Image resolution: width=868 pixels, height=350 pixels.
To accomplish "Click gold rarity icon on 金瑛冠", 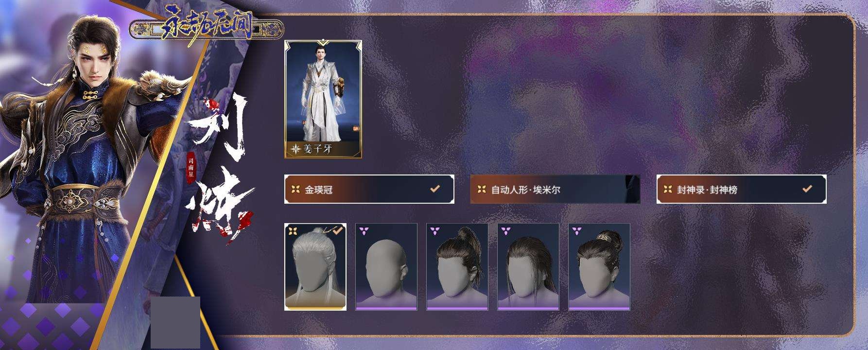I will coord(295,189).
